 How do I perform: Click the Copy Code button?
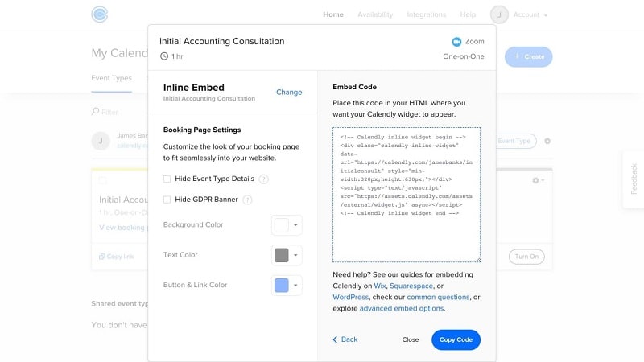456,339
